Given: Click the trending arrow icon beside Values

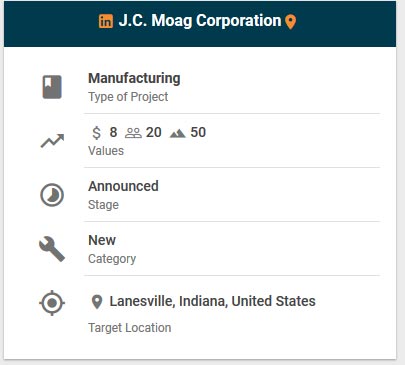Looking at the screenshot, I should [52, 141].
